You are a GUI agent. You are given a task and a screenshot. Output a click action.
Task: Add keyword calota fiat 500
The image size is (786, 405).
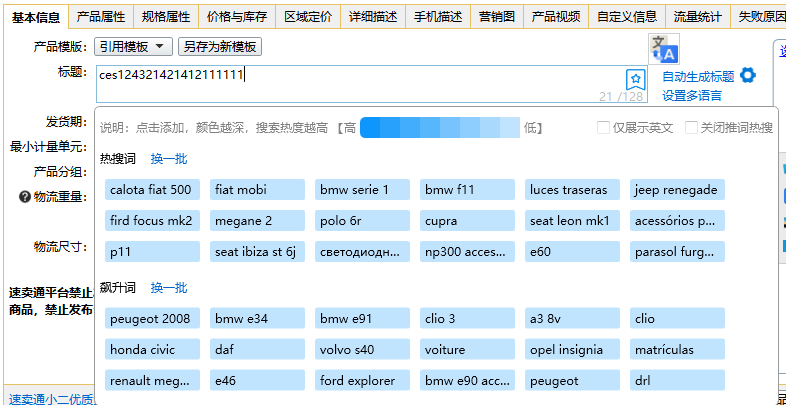152,190
